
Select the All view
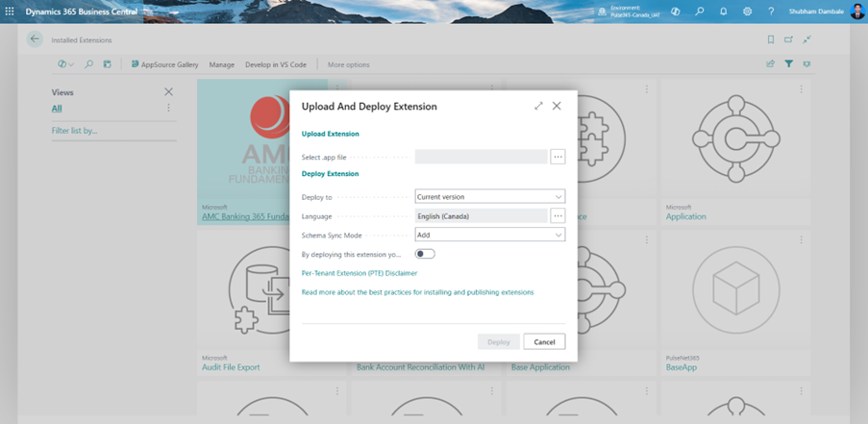click(57, 109)
